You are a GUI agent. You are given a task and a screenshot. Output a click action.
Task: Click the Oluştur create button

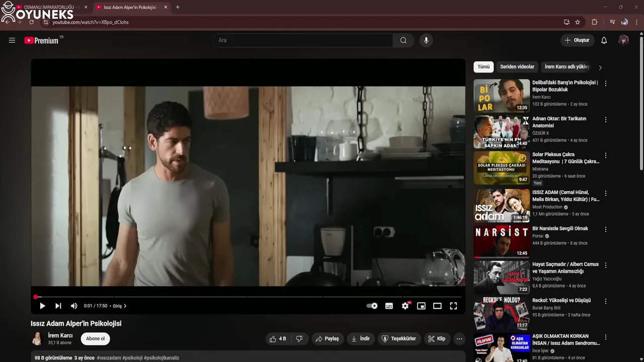click(577, 40)
